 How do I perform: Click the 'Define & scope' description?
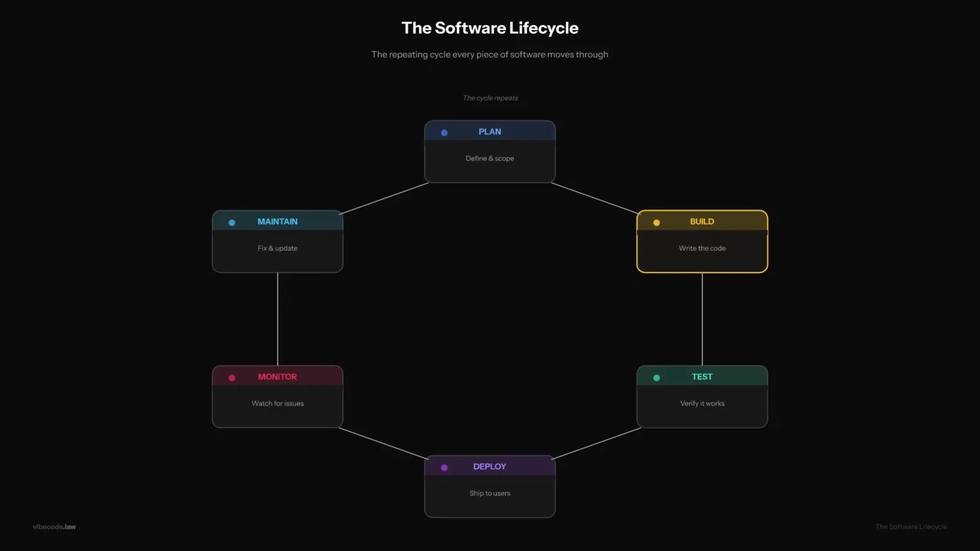(490, 158)
